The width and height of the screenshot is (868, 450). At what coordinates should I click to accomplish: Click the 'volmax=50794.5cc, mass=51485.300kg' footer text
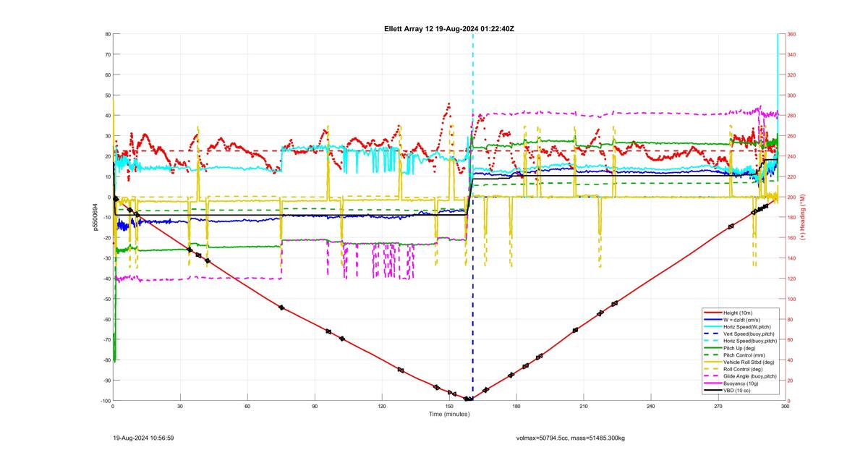click(x=571, y=438)
